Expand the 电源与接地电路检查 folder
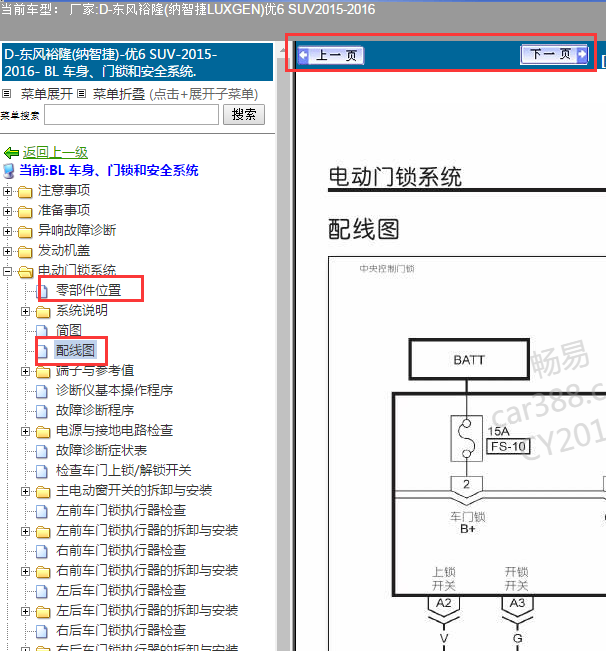The image size is (606, 651). point(25,431)
